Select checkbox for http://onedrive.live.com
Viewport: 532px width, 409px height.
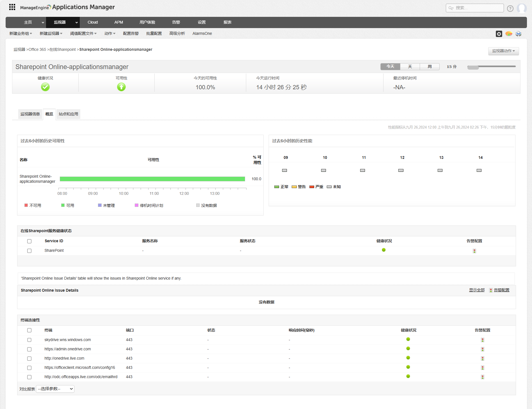[29, 358]
